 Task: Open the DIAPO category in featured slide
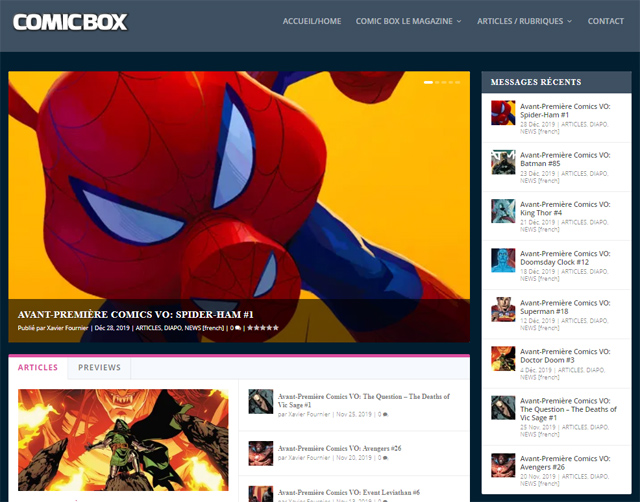(173, 328)
